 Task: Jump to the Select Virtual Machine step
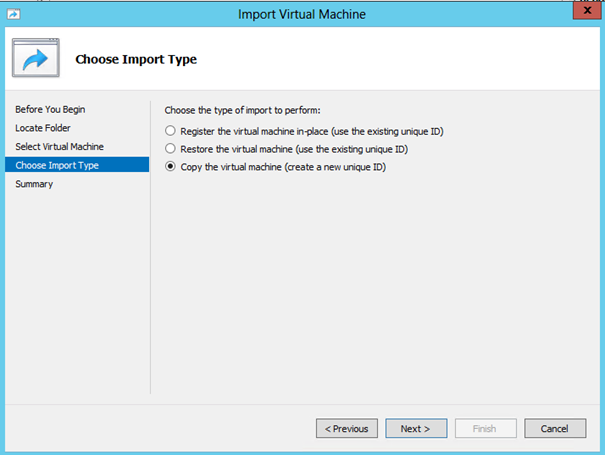pos(59,147)
